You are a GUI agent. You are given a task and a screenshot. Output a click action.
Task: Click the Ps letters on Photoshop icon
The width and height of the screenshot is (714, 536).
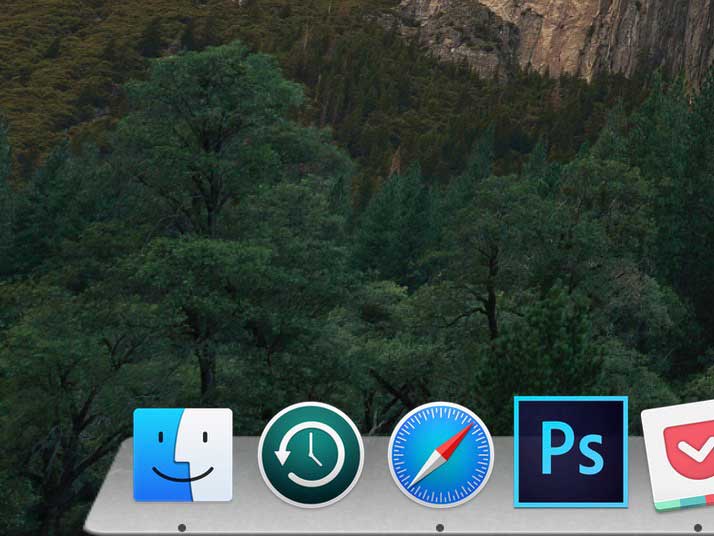tap(572, 450)
